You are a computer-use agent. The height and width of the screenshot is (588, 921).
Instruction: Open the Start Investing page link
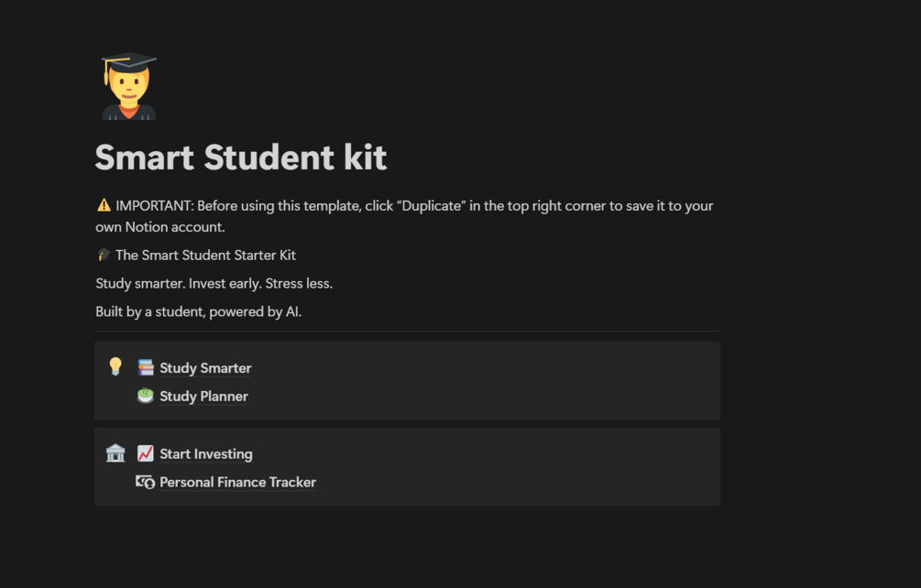206,454
